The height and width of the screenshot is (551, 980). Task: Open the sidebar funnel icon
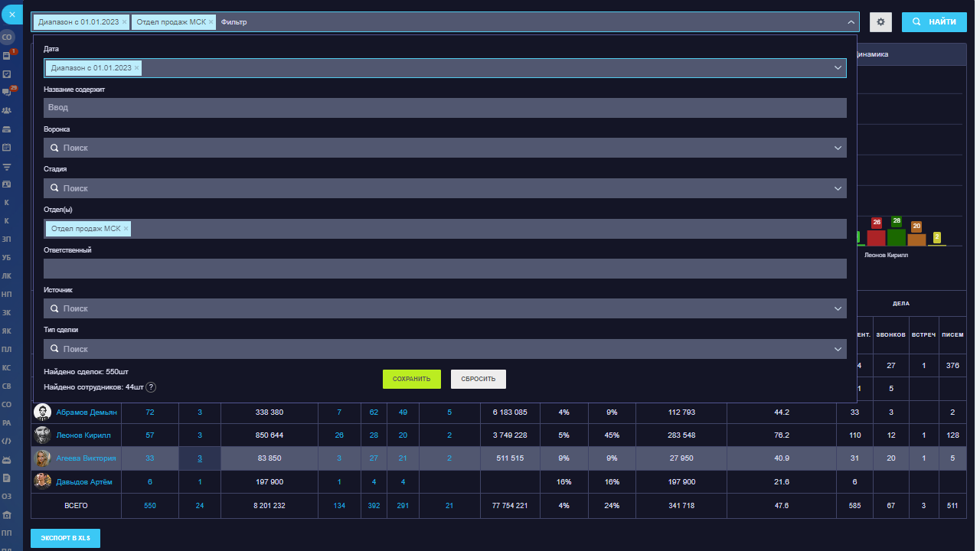[7, 166]
